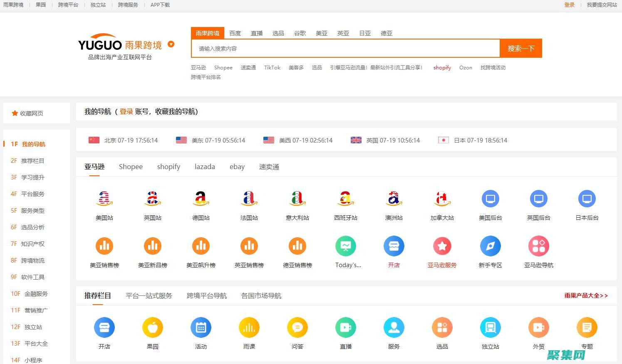
Task: Open the Today's Deals green icon
Action: pyautogui.click(x=346, y=246)
